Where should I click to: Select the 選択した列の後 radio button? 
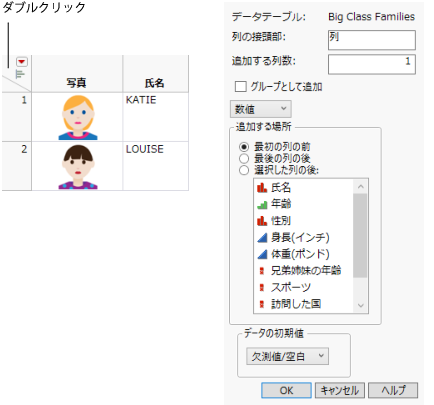coord(244,170)
